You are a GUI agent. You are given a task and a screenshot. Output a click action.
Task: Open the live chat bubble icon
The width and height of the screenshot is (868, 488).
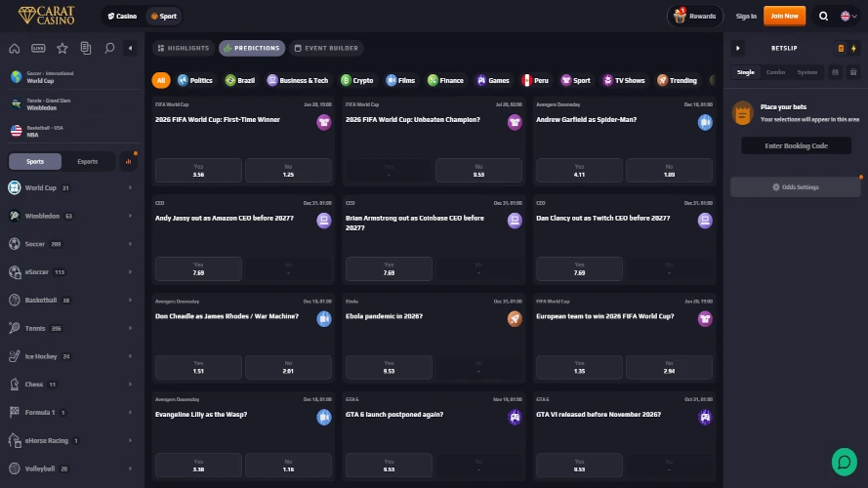(x=844, y=462)
